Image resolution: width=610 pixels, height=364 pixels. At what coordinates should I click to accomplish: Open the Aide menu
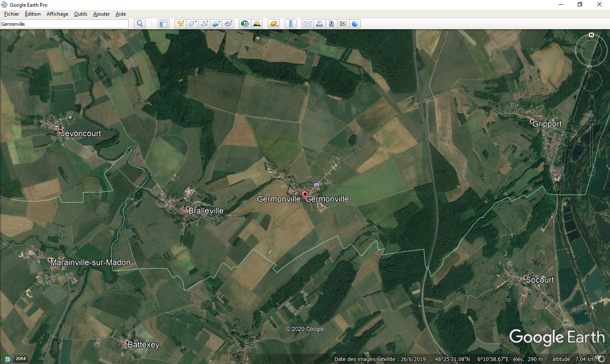click(x=121, y=14)
